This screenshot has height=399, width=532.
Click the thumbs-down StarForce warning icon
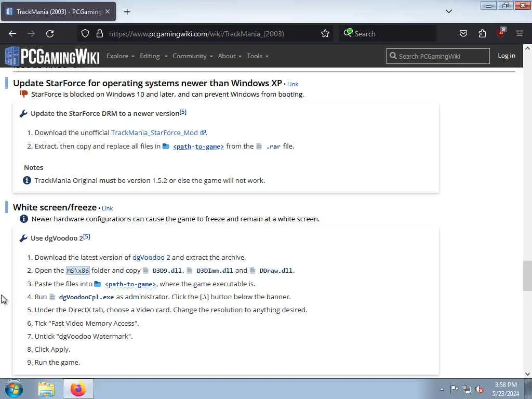24,94
